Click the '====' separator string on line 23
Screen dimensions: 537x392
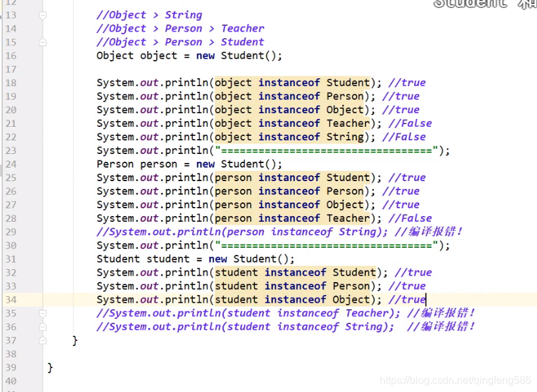[x=327, y=151]
